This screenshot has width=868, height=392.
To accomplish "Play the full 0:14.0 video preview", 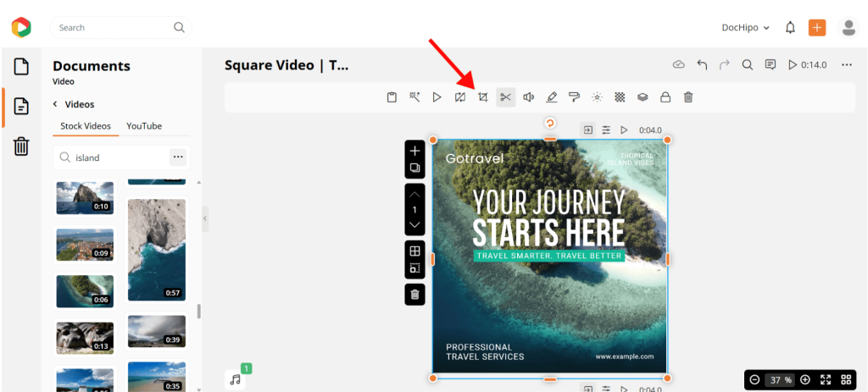I will 808,64.
